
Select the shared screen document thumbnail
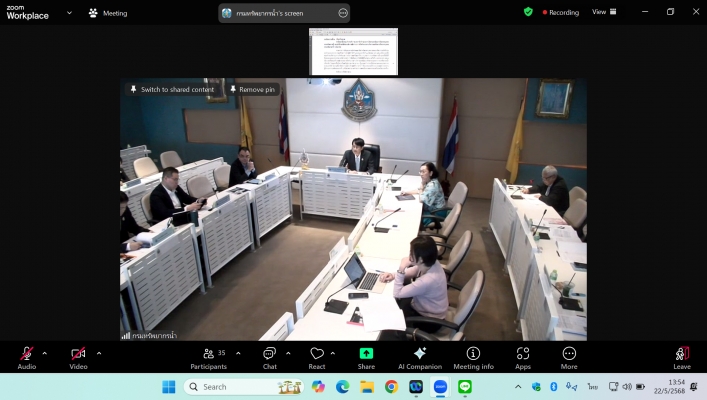tap(354, 51)
